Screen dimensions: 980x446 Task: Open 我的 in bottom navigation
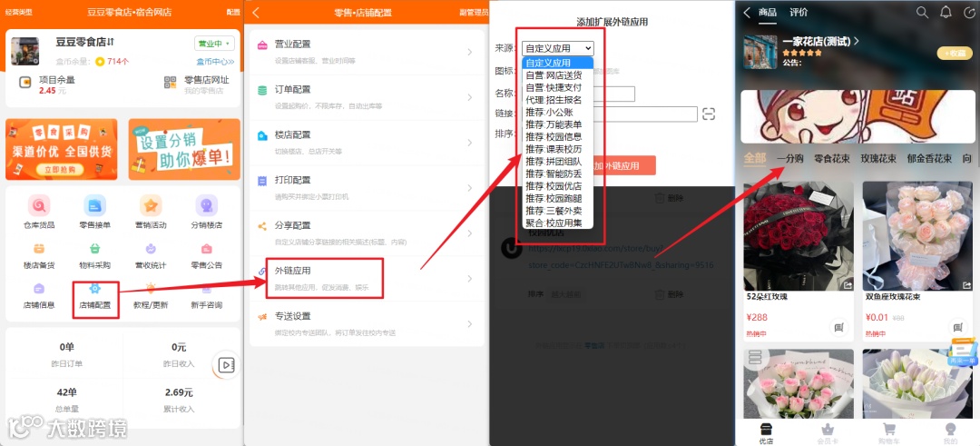click(x=950, y=433)
